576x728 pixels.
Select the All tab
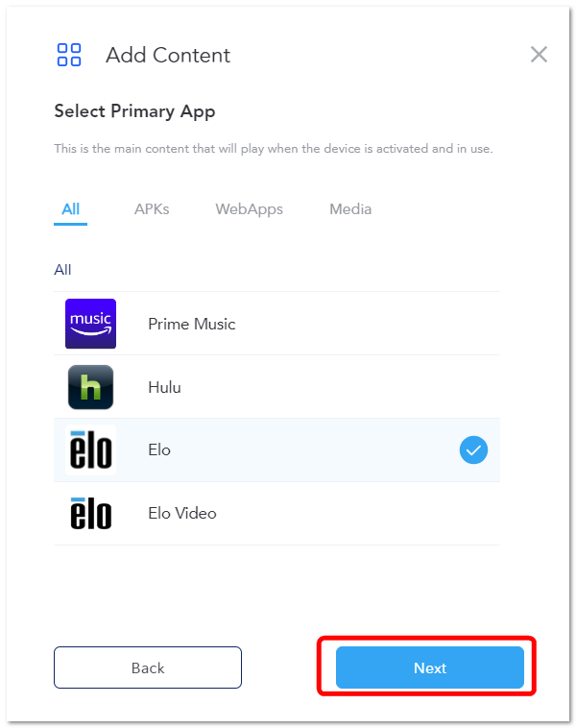[x=70, y=209]
